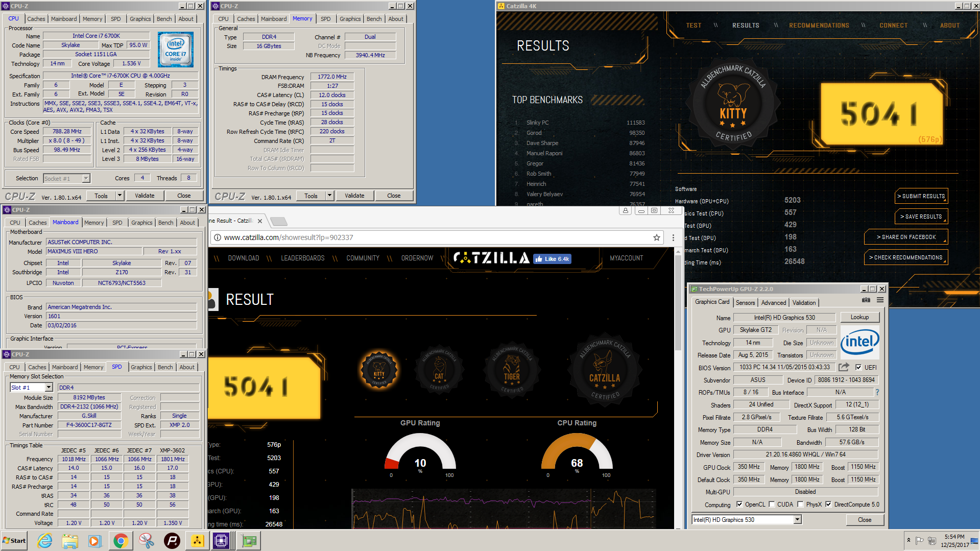Image resolution: width=980 pixels, height=551 pixels.
Task: Select the TIGER certified badge on the results page
Action: 512,370
